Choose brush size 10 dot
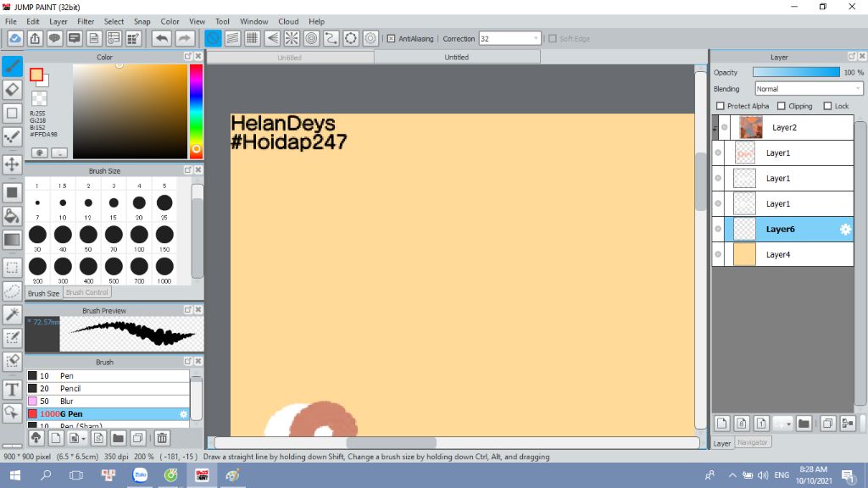The image size is (868, 488). 63,203
